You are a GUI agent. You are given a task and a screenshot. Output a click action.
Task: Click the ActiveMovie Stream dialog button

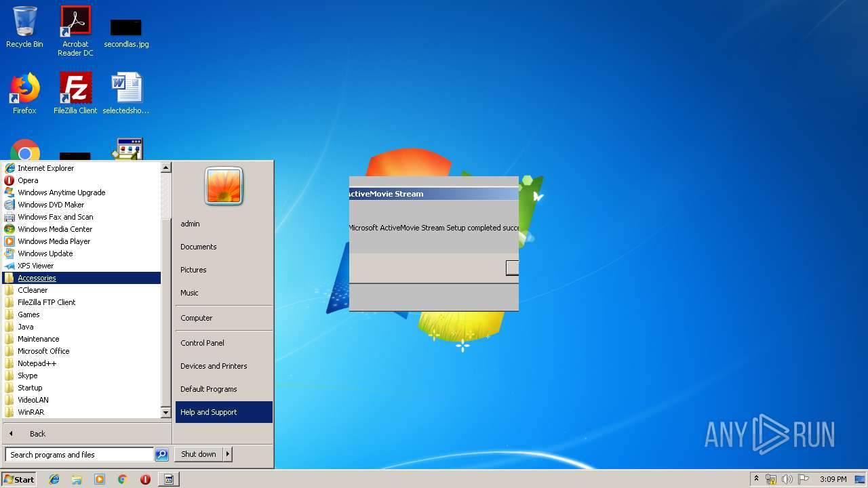click(x=513, y=268)
